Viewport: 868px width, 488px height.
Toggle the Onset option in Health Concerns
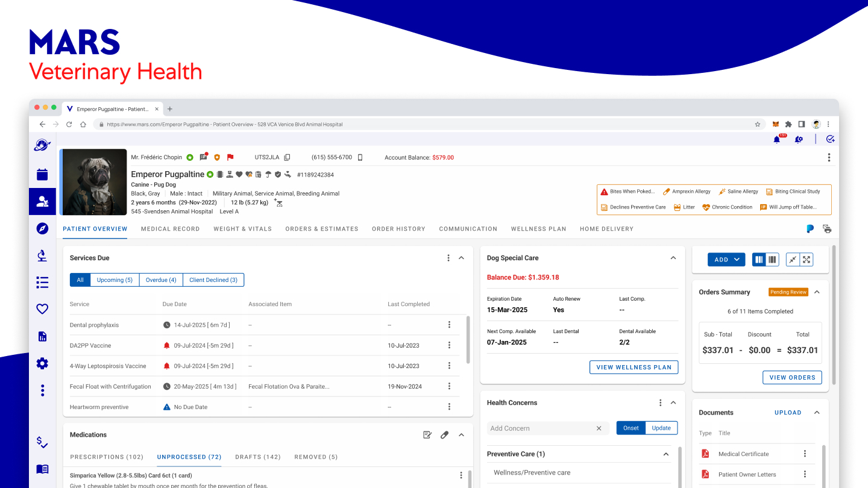631,428
